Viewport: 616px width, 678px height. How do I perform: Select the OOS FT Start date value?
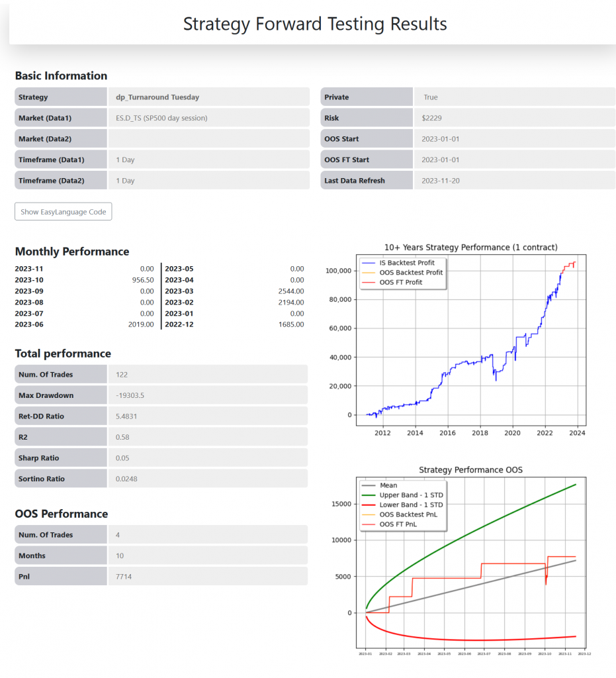[x=440, y=160]
